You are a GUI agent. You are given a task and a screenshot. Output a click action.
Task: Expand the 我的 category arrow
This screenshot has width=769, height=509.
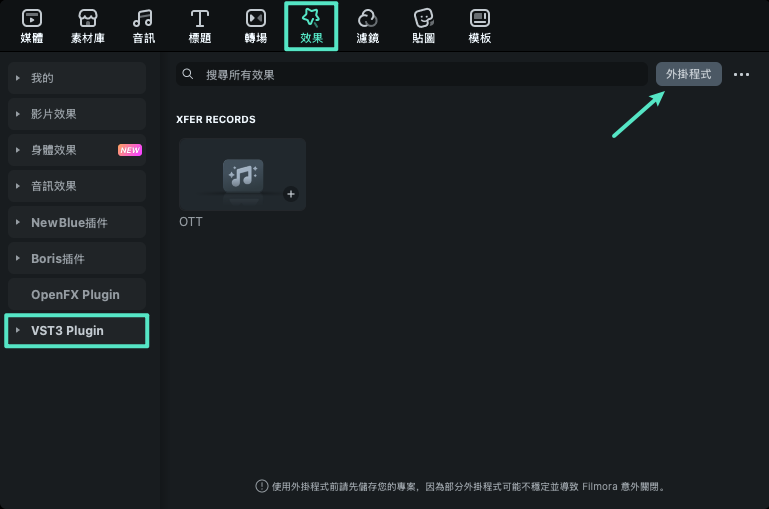click(18, 78)
